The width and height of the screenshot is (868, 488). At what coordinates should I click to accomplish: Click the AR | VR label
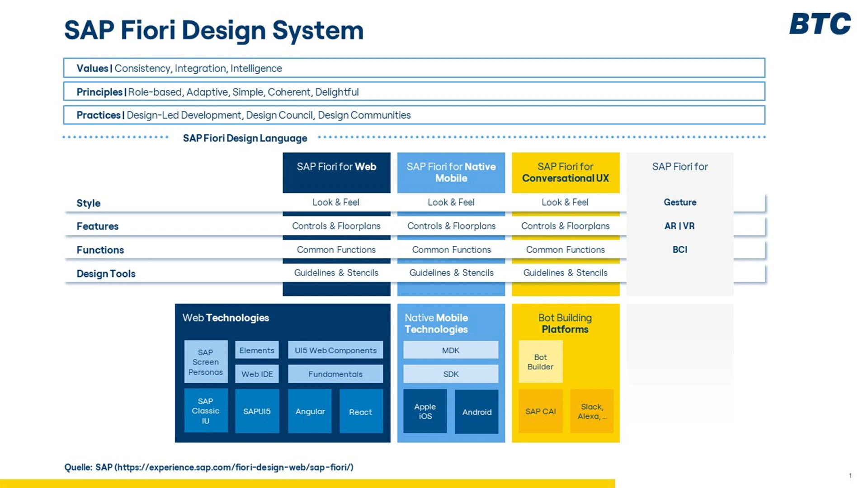click(679, 225)
